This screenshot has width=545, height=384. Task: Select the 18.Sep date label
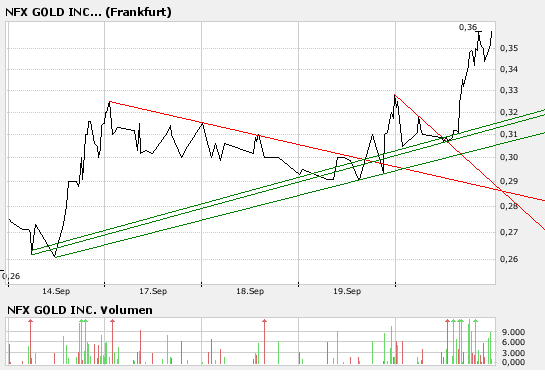[x=250, y=291]
